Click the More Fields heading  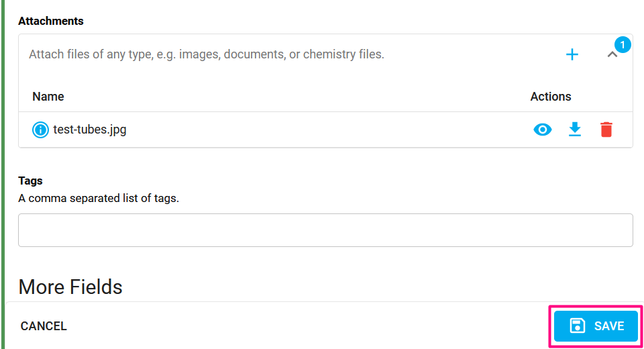pyautogui.click(x=70, y=287)
